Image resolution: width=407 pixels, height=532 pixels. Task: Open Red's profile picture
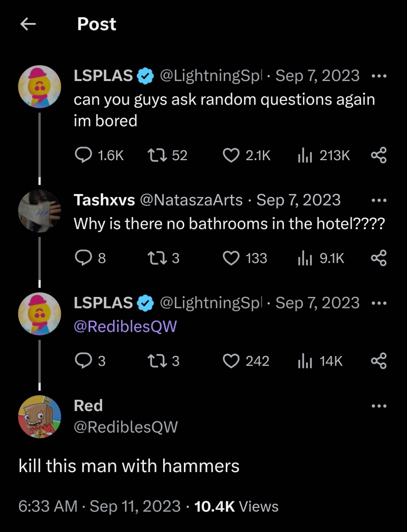(40, 417)
